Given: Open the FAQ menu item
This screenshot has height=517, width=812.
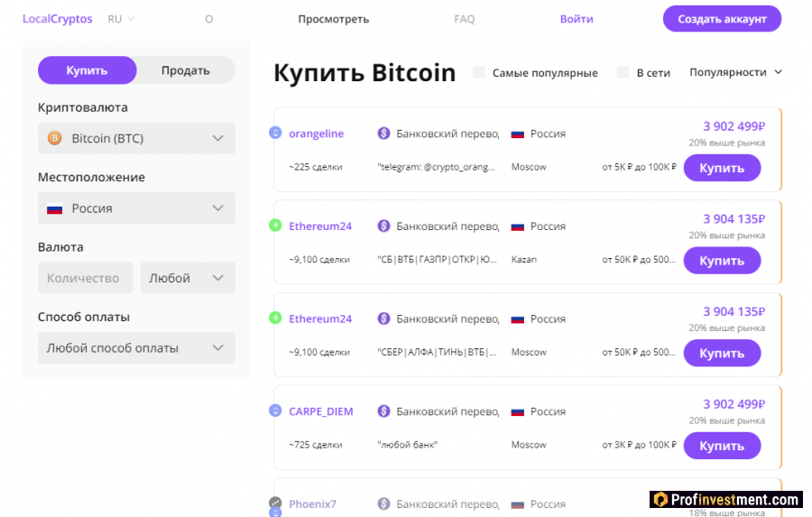Looking at the screenshot, I should point(464,19).
